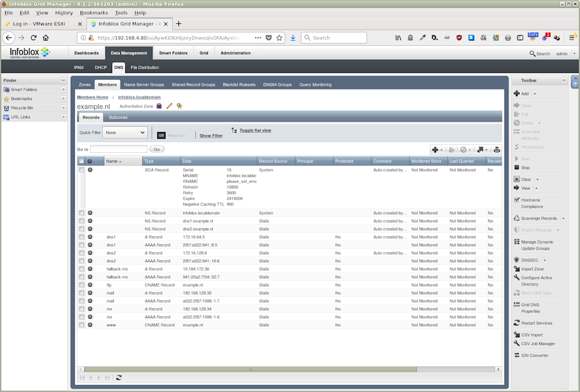Expand the Smart Folders section in Finder
The height and width of the screenshot is (392, 580).
[x=63, y=90]
